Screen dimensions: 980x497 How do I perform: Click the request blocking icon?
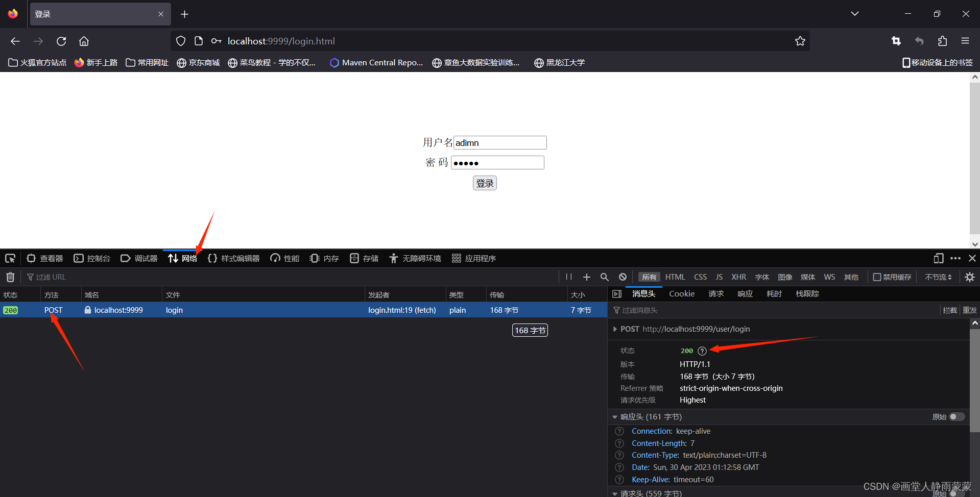622,277
